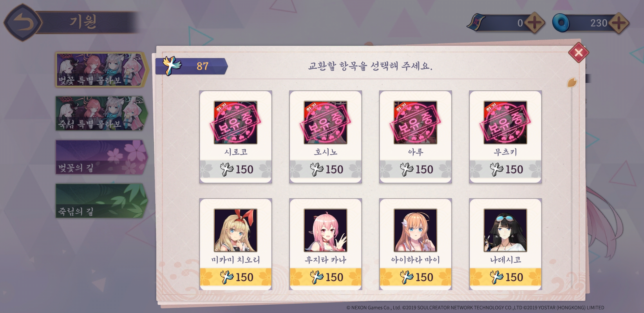Tap the blue jade currency icon
The image size is (644, 313).
[x=561, y=23]
